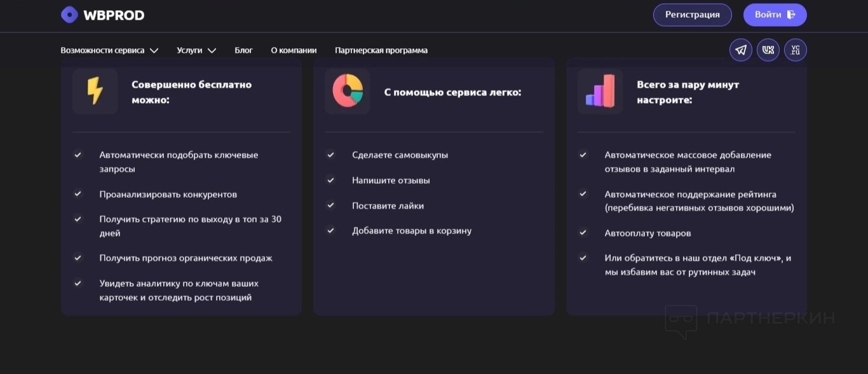Click the WBPROD logo icon
Image resolution: width=868 pixels, height=374 pixels.
[69, 15]
